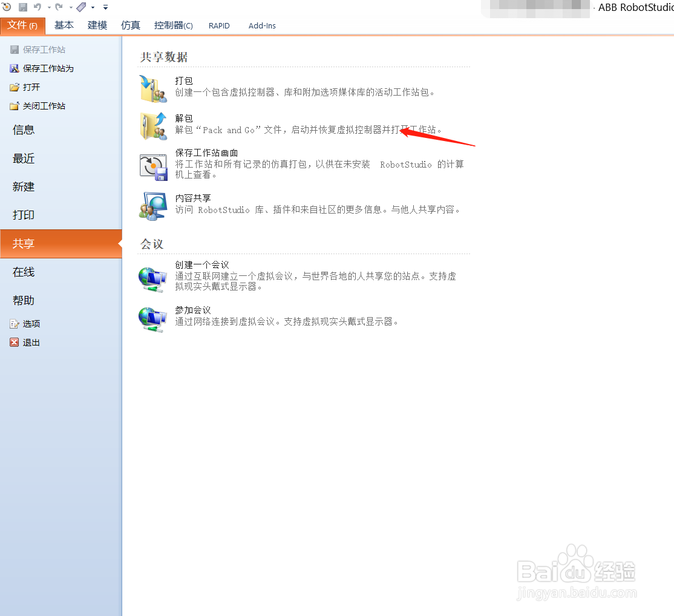Switch to the Add-Ins ribbon tab

[262, 26]
